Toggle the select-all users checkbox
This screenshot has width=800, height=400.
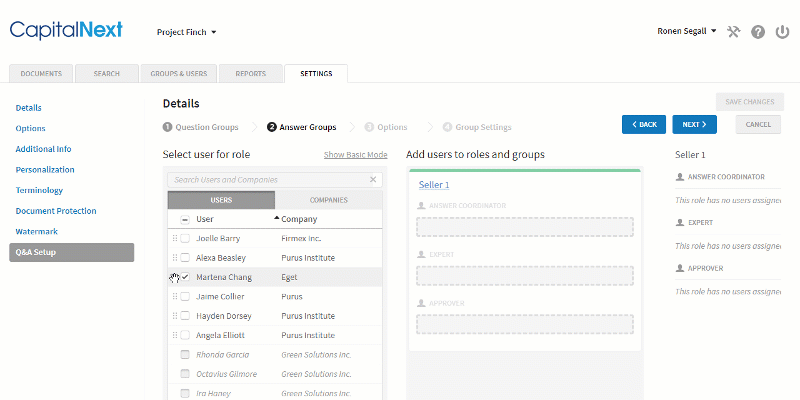coord(185,219)
